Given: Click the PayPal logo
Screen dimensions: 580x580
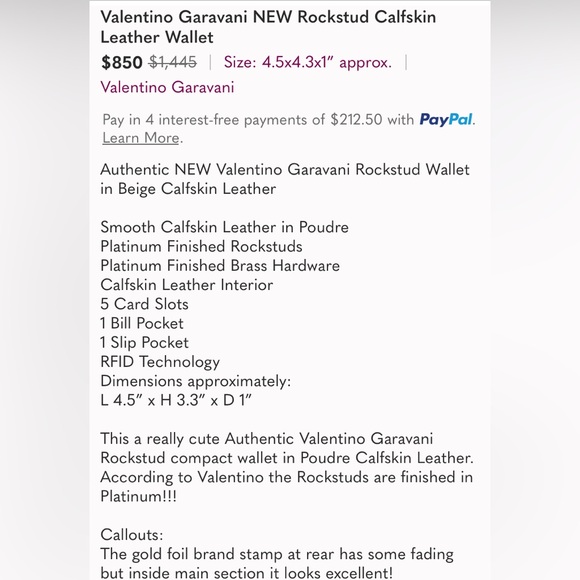Looking at the screenshot, I should (446, 119).
